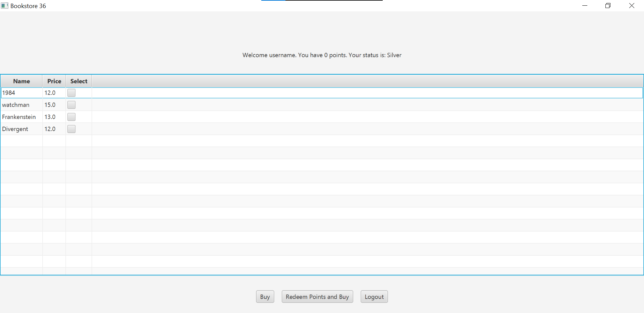Check the Frankenstein row checkbox
Image resolution: width=644 pixels, height=313 pixels.
coord(71,117)
